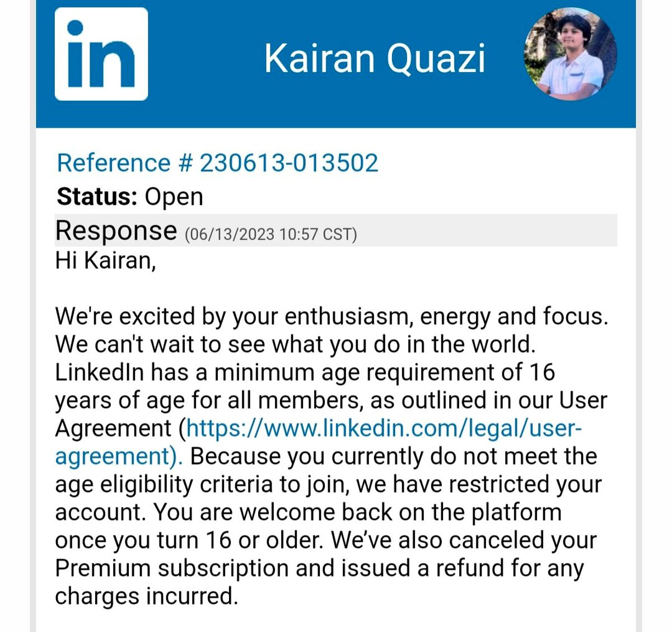Click the Open status value
672x632 pixels.
(174, 197)
